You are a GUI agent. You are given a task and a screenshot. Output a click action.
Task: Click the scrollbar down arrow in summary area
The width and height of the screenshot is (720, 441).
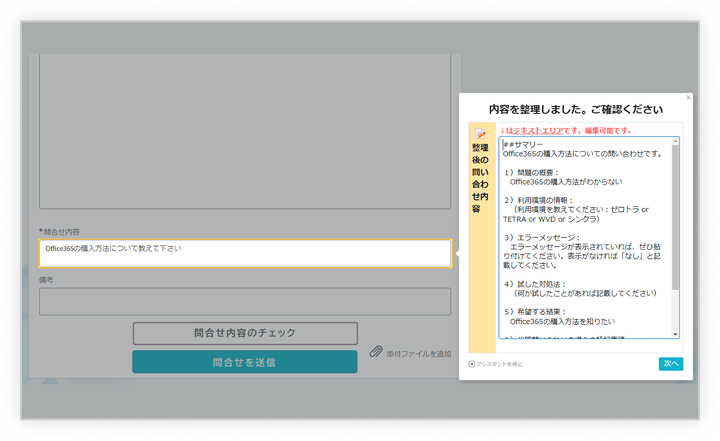coord(675,333)
